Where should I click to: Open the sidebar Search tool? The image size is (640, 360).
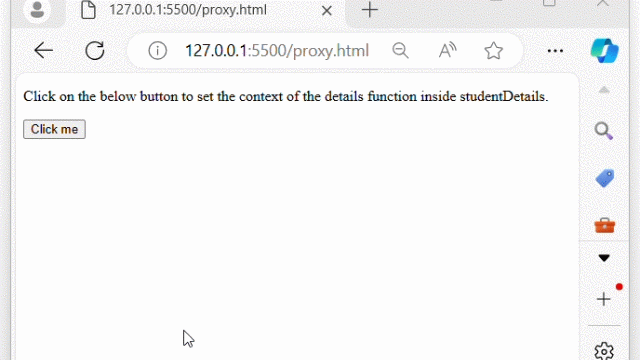point(604,131)
